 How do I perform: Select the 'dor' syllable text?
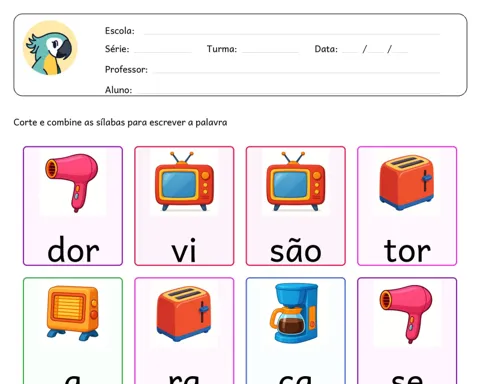click(73, 249)
